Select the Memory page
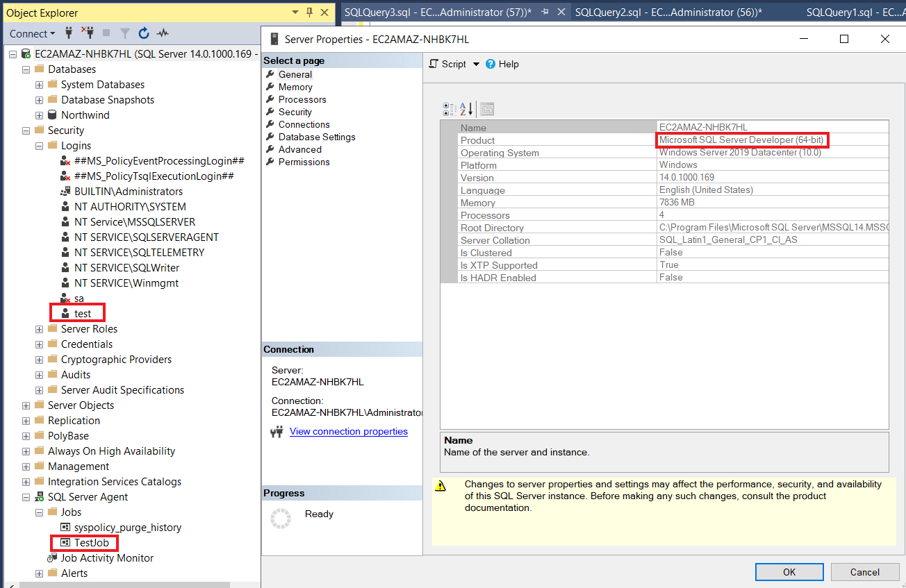Screen dimensions: 906x588 (x=295, y=87)
